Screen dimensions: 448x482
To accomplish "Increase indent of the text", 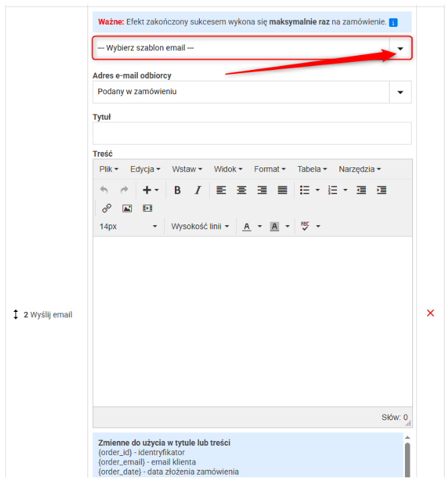I will 381,190.
